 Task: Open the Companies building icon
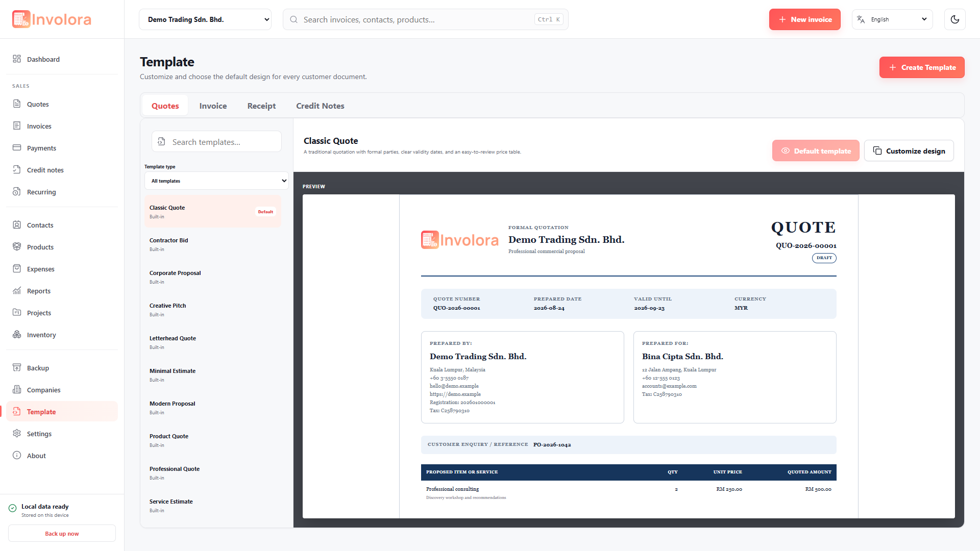[17, 390]
